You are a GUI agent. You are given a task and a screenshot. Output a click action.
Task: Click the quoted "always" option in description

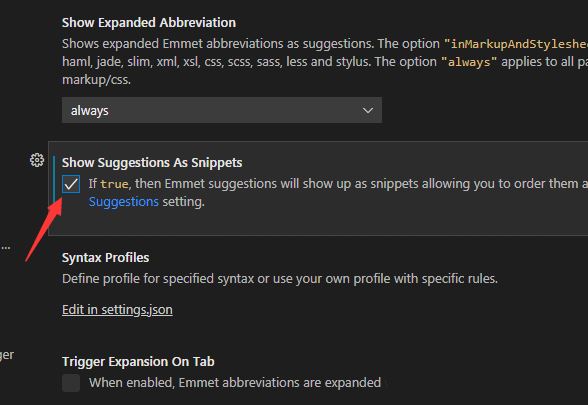pos(469,62)
